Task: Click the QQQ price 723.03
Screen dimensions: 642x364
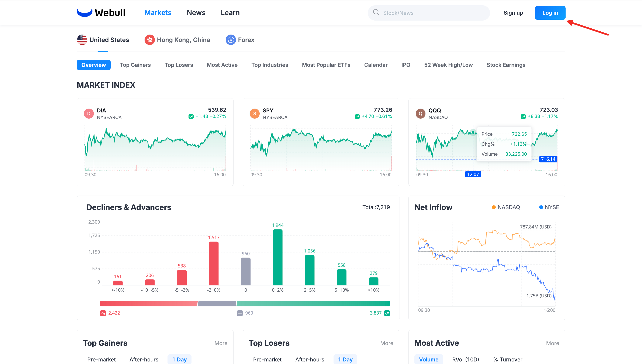Action: point(549,110)
